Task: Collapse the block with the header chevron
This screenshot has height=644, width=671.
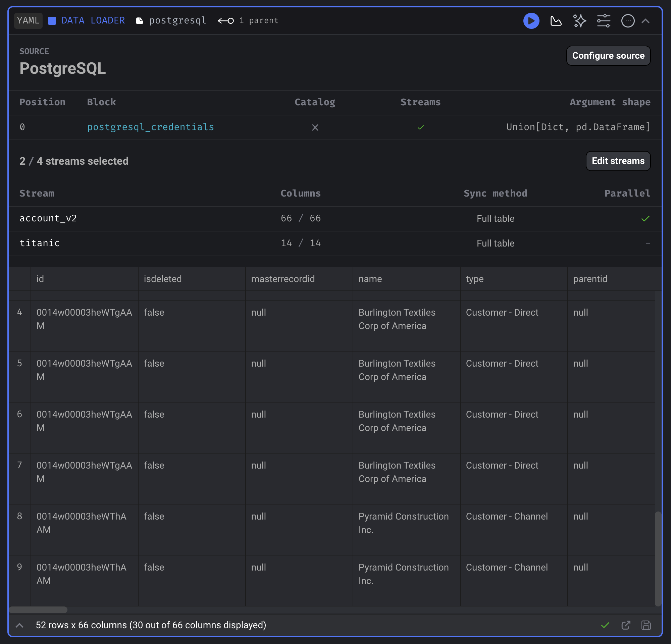Action: click(x=645, y=21)
